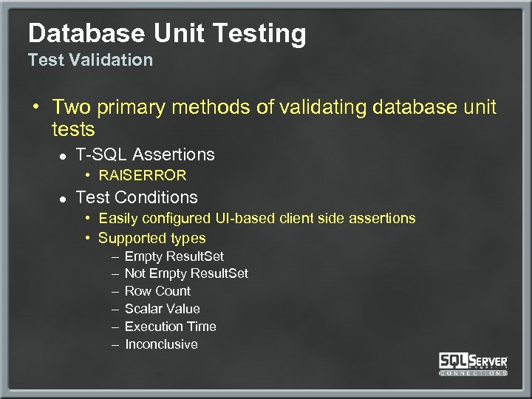The height and width of the screenshot is (399, 532).
Task: Select the Scalar Value item
Action: (162, 309)
